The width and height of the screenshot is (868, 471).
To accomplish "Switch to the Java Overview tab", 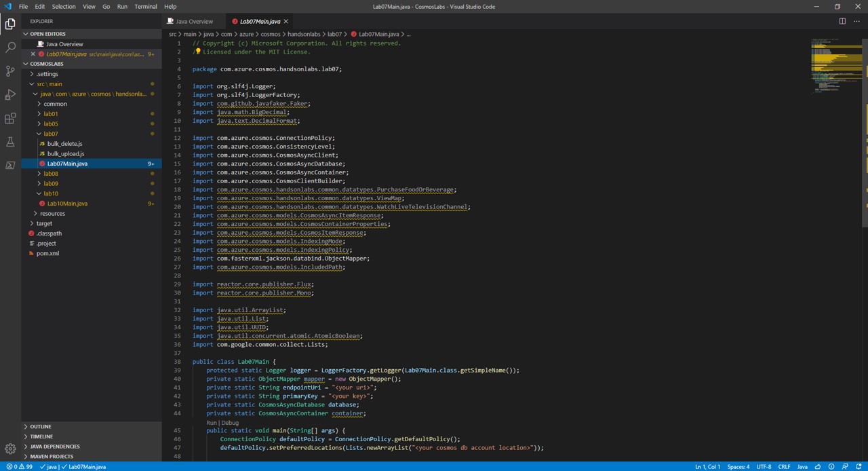I will (x=194, y=21).
